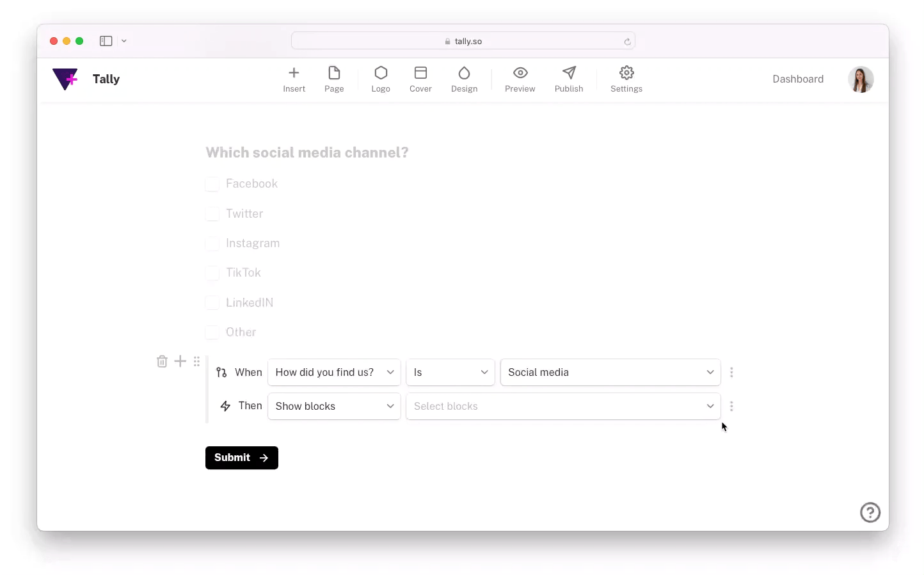Click the Instagram option label
The width and height of the screenshot is (924, 575).
point(253,243)
